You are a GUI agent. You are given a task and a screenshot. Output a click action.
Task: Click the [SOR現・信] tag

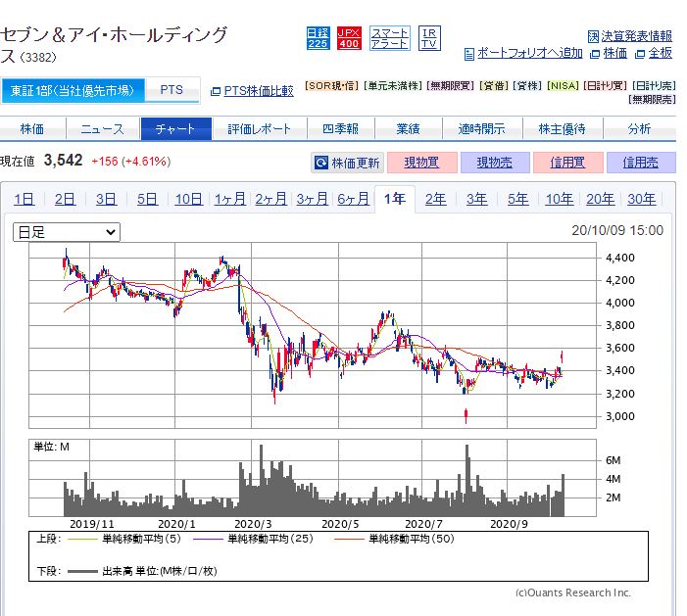coord(331,86)
